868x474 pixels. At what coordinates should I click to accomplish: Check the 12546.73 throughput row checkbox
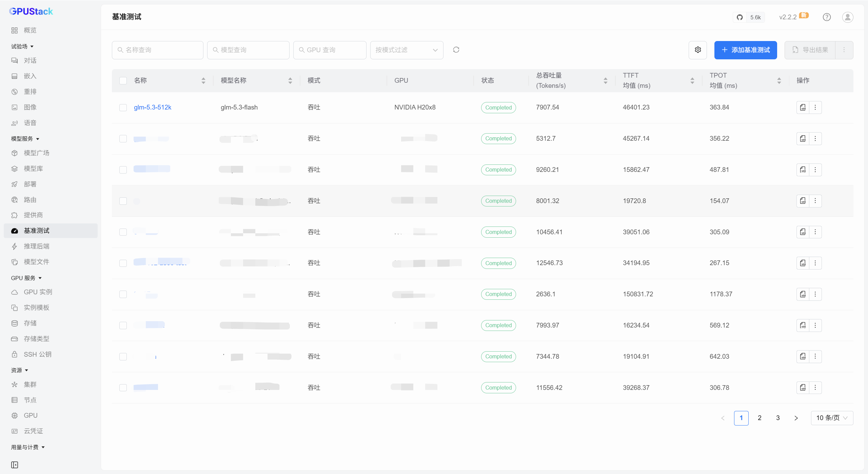tap(123, 263)
